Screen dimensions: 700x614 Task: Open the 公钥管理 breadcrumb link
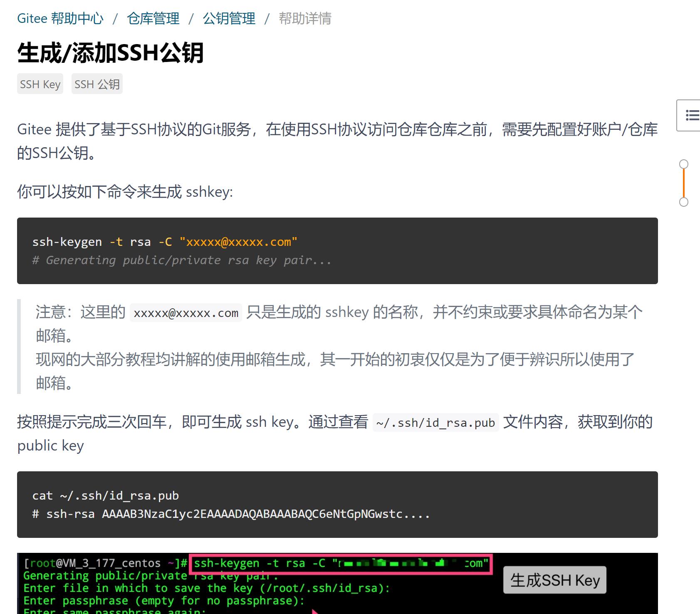click(229, 19)
